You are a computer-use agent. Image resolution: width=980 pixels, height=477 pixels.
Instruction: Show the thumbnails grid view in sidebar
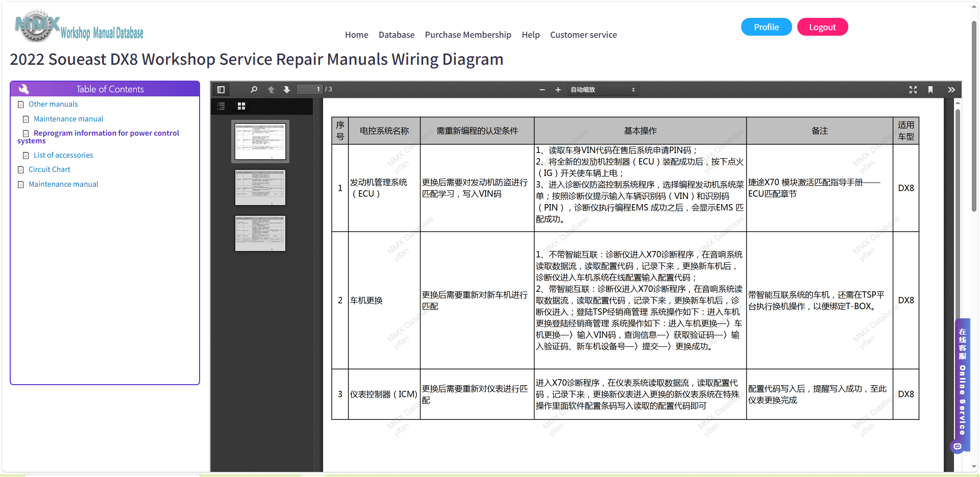click(x=241, y=106)
